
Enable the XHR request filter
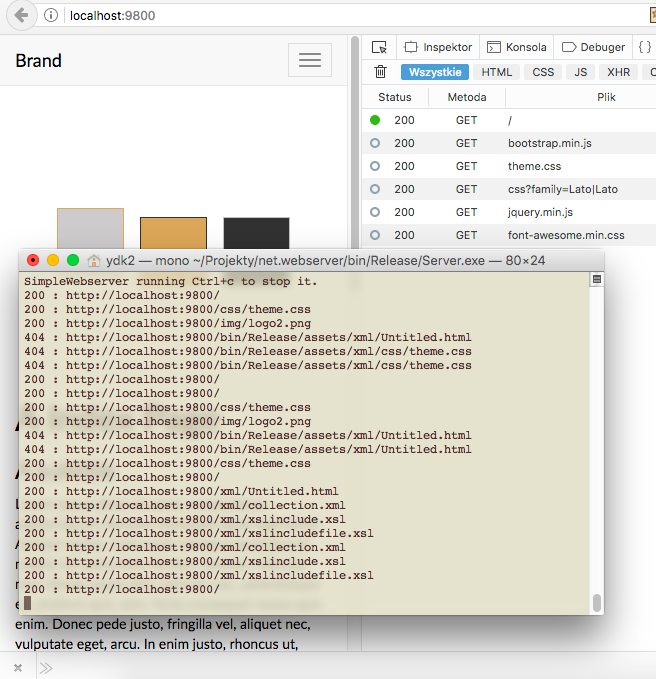point(618,72)
